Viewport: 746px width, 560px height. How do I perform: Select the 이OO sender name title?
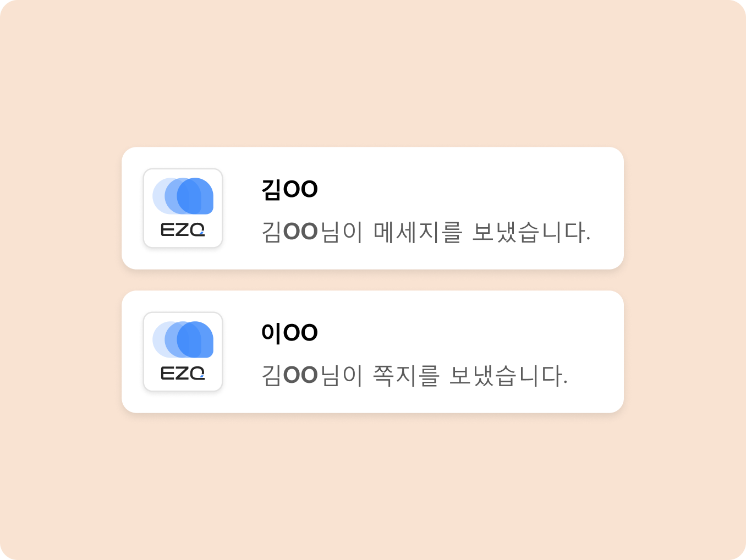tap(289, 333)
